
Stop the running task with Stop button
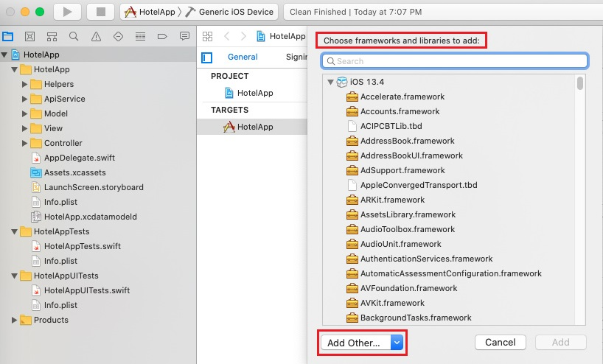point(101,12)
